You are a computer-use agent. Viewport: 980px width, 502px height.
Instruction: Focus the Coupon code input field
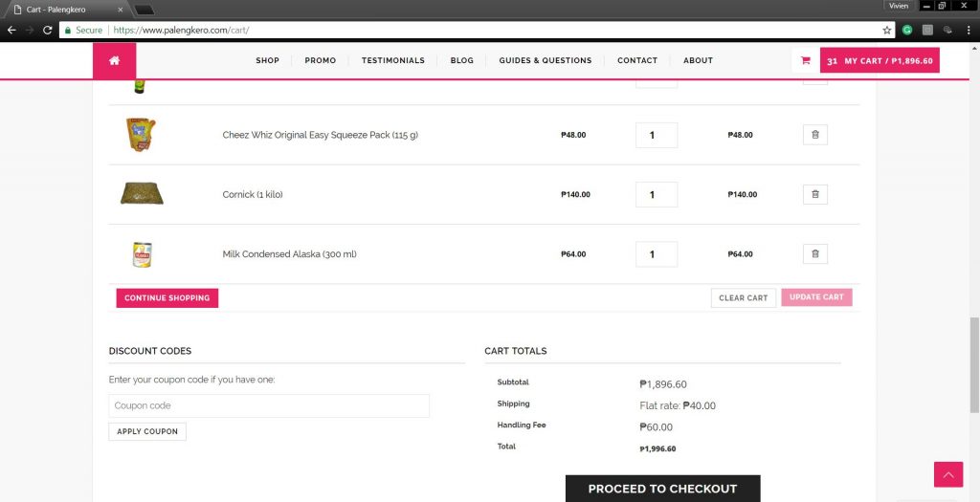pyautogui.click(x=269, y=405)
